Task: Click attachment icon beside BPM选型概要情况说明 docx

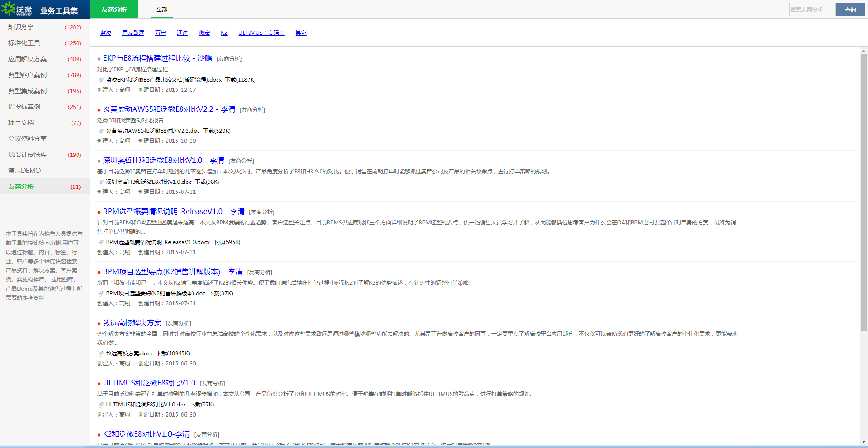Action: 101,242
